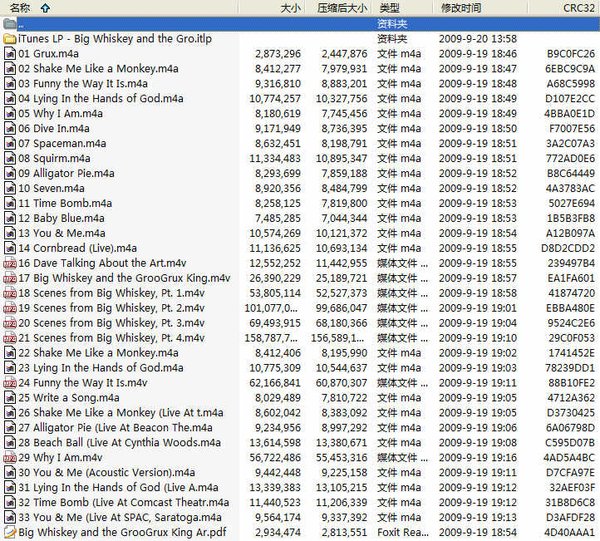
Task: Click compressed size 10,693,134
Action: coord(341,248)
